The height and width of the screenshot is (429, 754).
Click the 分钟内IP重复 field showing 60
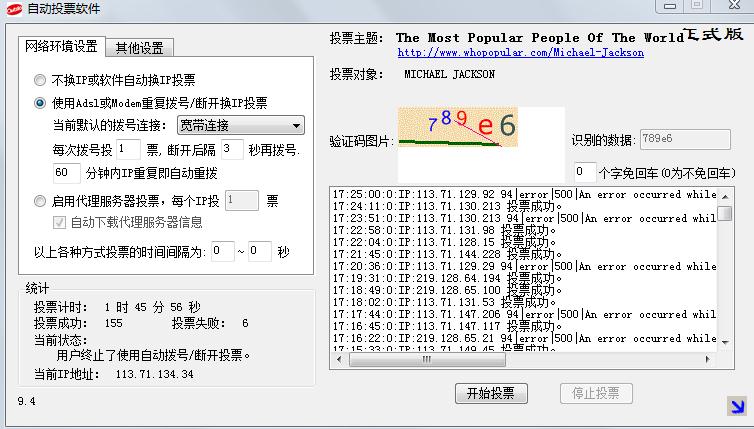click(x=67, y=172)
